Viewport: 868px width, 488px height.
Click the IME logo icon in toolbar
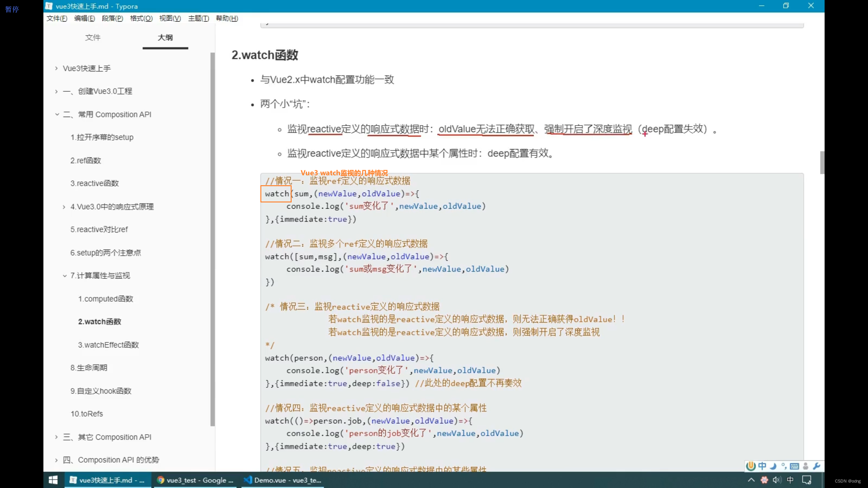pyautogui.click(x=751, y=466)
